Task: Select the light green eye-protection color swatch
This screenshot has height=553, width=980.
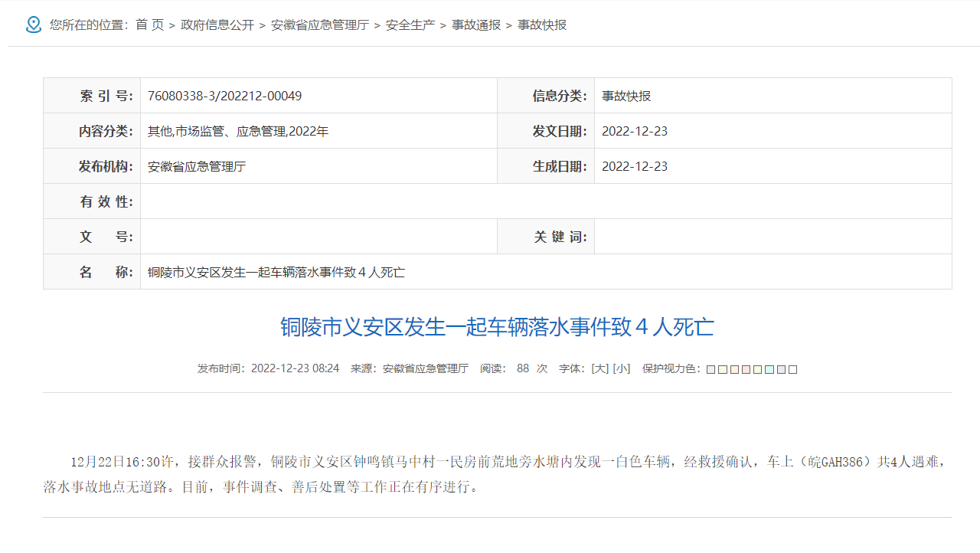Action: (757, 368)
